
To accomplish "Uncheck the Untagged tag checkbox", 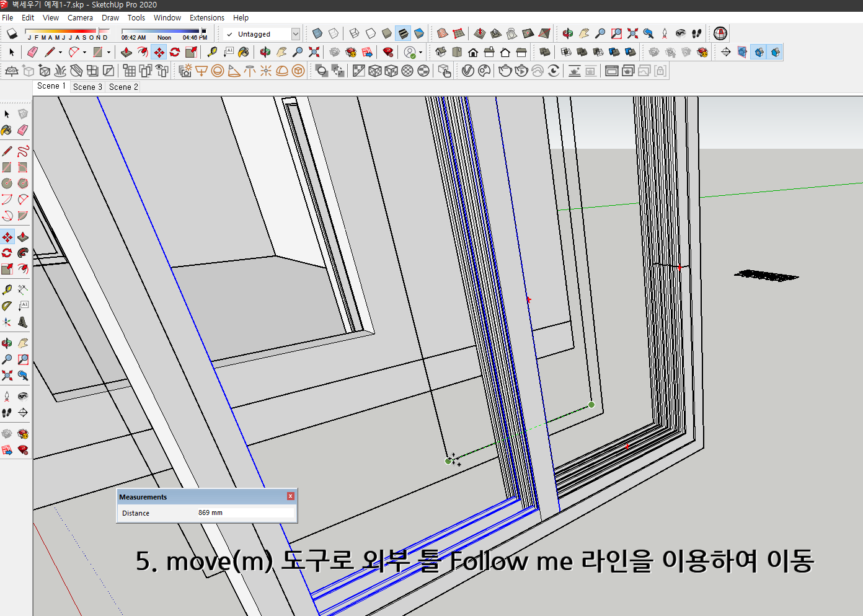I will pyautogui.click(x=230, y=34).
